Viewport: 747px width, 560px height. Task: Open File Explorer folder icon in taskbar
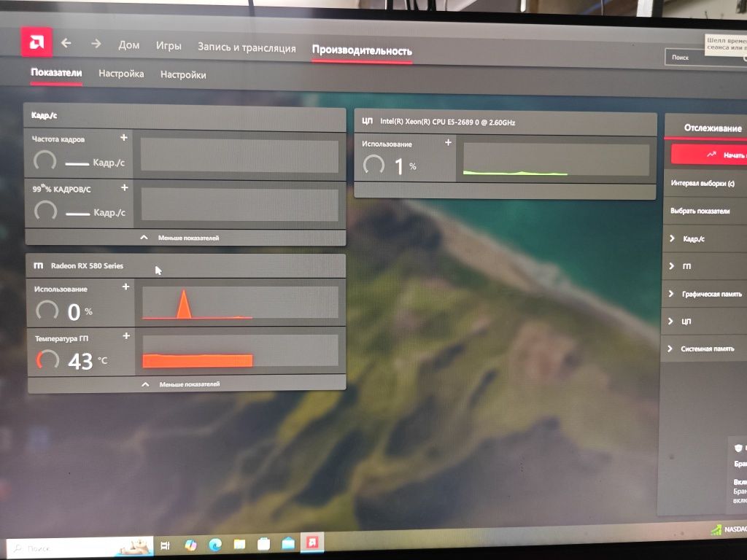pos(239,544)
